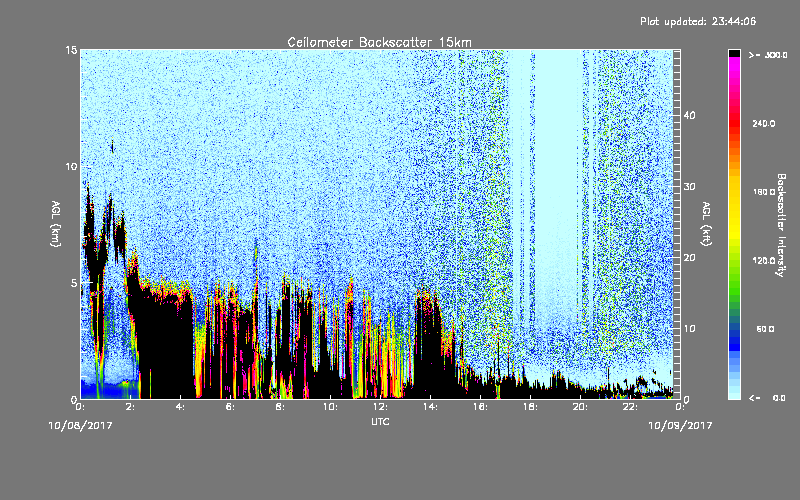The width and height of the screenshot is (800, 500).
Task: Click the end date label 10/09/2017
Action: (x=680, y=425)
